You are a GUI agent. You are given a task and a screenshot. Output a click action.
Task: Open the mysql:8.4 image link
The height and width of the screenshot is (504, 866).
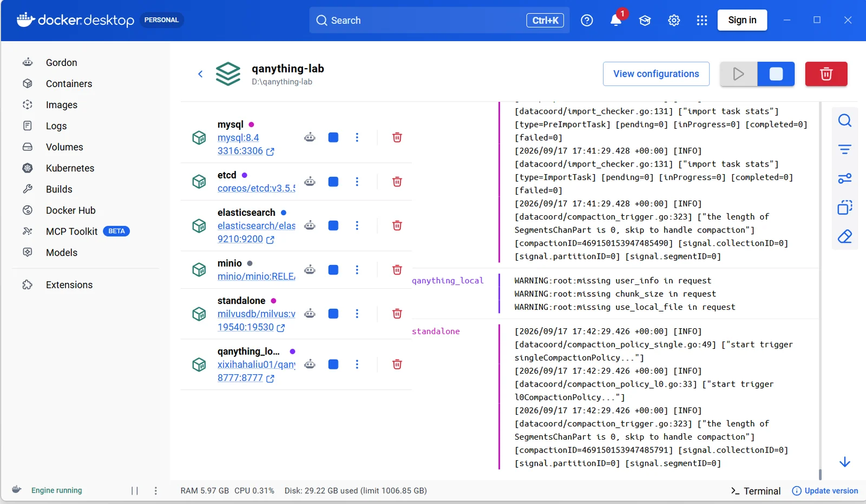coord(238,138)
